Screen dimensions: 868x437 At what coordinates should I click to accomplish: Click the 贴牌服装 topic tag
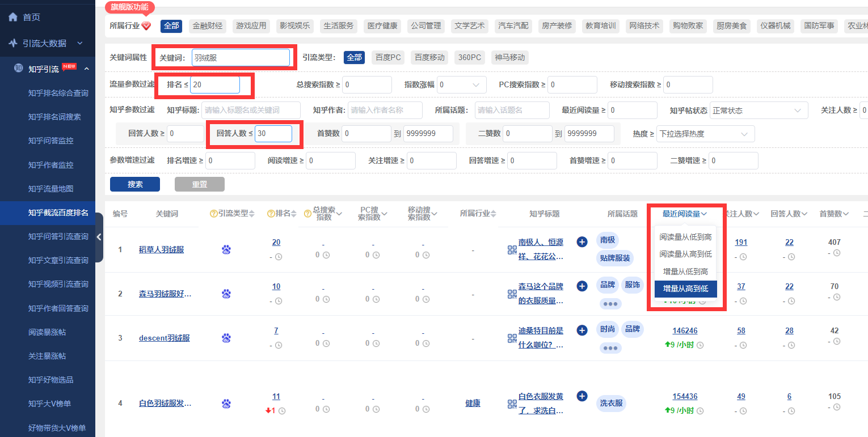615,258
